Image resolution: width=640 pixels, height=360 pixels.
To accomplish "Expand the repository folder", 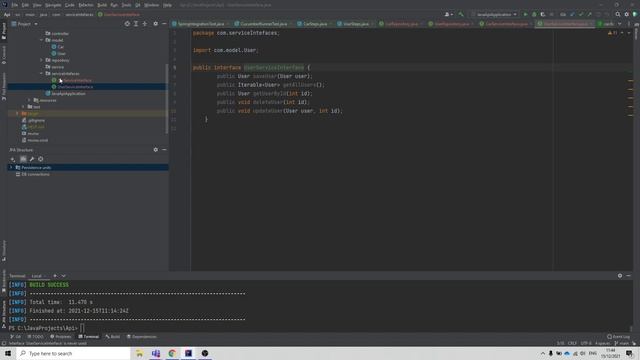I will point(42,60).
